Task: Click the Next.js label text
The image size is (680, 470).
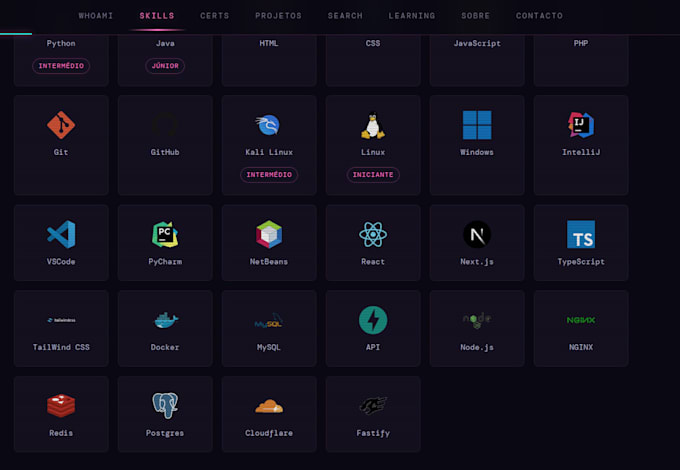Action: pos(477,262)
